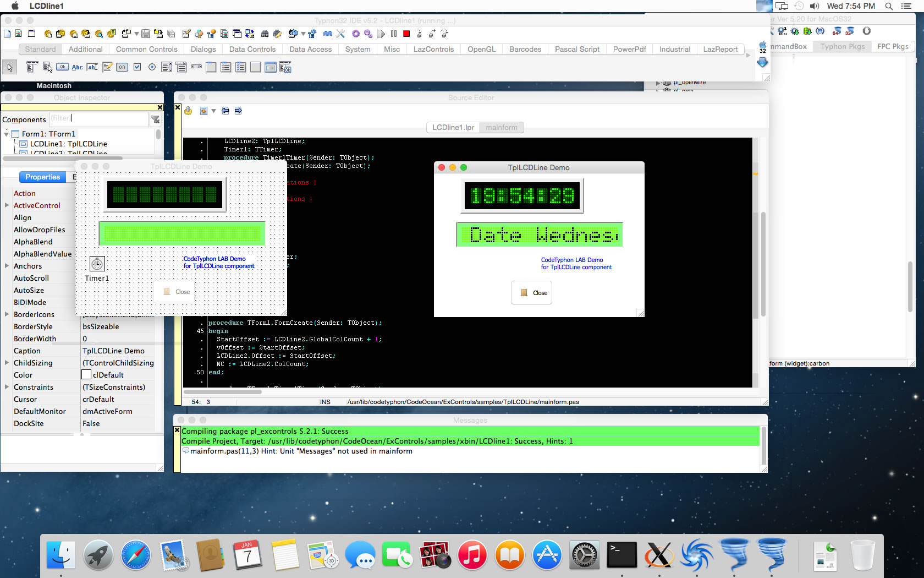
Task: Click the tools wrench and screwdriver icon
Action: 340,34
